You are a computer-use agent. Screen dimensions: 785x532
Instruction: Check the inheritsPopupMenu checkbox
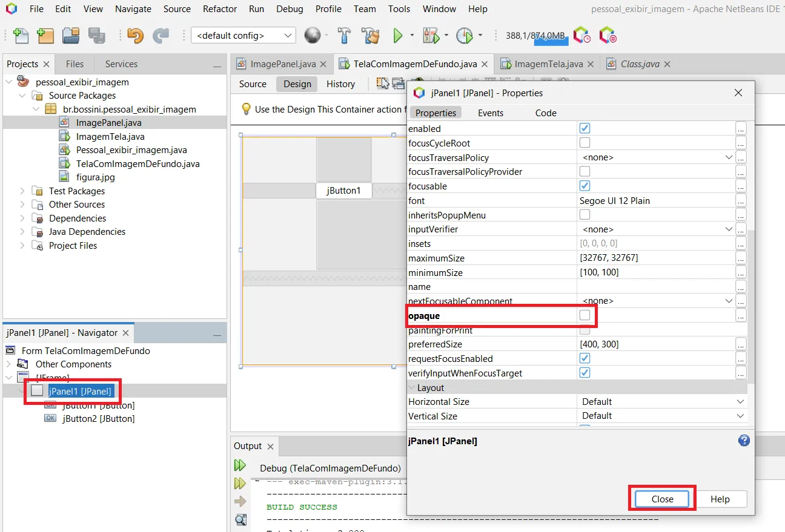point(585,215)
